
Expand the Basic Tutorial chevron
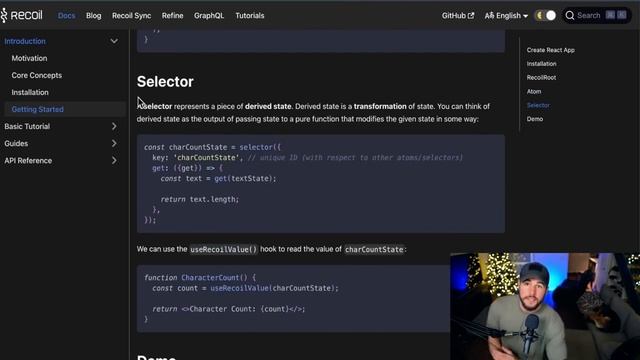pos(114,127)
